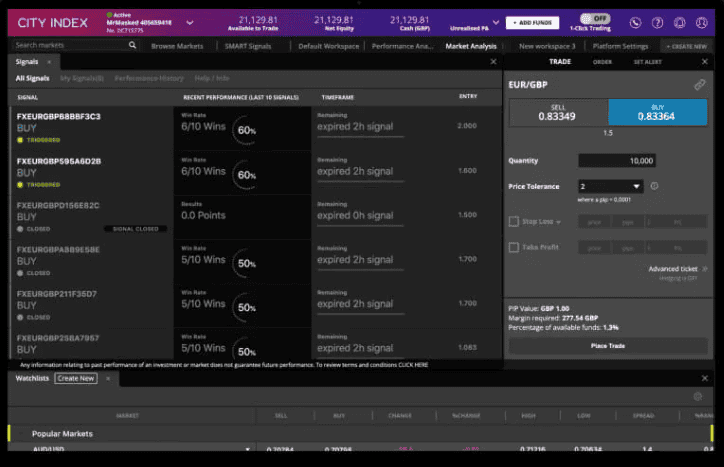Screen dimensions: 724x467
Task: Open the Price Tolerance dropdown
Action: click(x=610, y=186)
